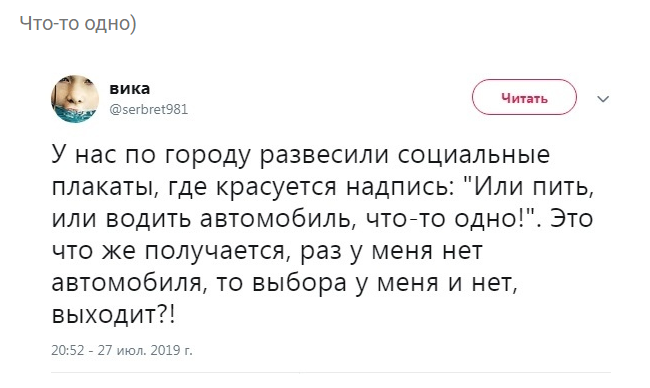Click the word получается in the tweet
650x388 pixels.
point(217,251)
